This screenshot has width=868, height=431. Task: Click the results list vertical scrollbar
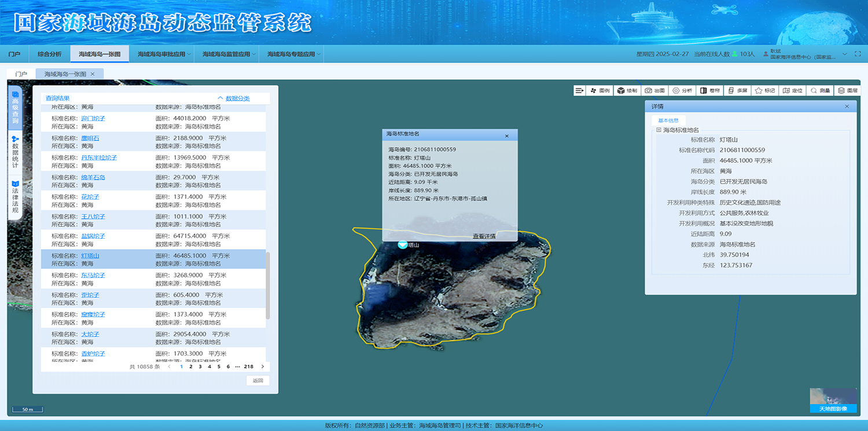tap(267, 285)
